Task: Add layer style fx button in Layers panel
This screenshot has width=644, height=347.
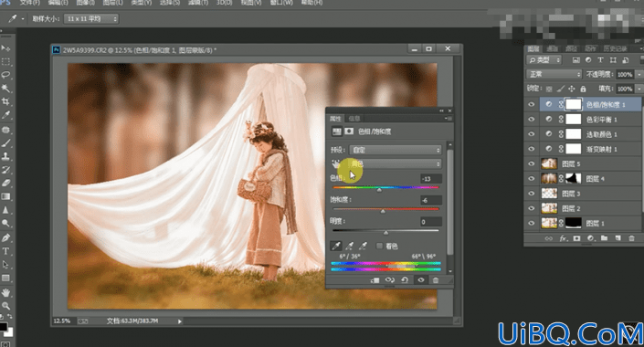Action: [563, 238]
